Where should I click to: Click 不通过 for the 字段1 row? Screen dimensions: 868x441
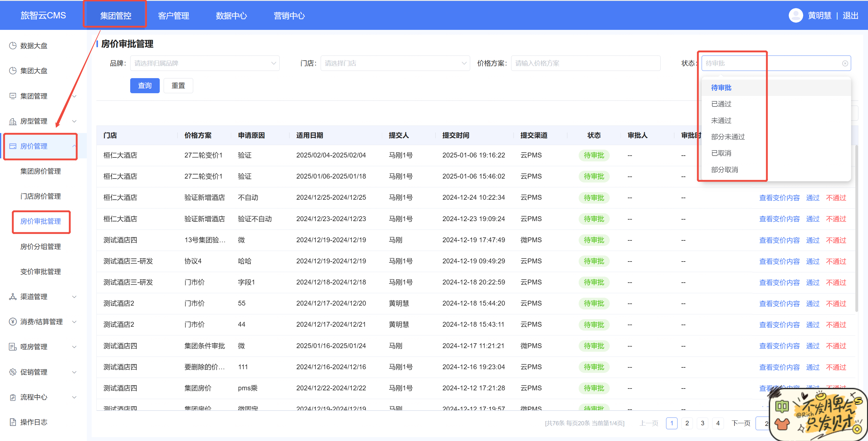(x=836, y=283)
